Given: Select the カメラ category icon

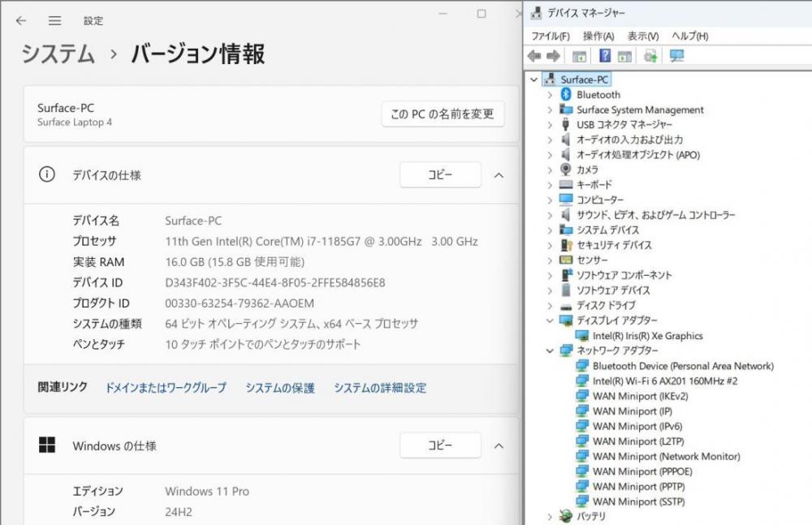Looking at the screenshot, I should point(566,170).
